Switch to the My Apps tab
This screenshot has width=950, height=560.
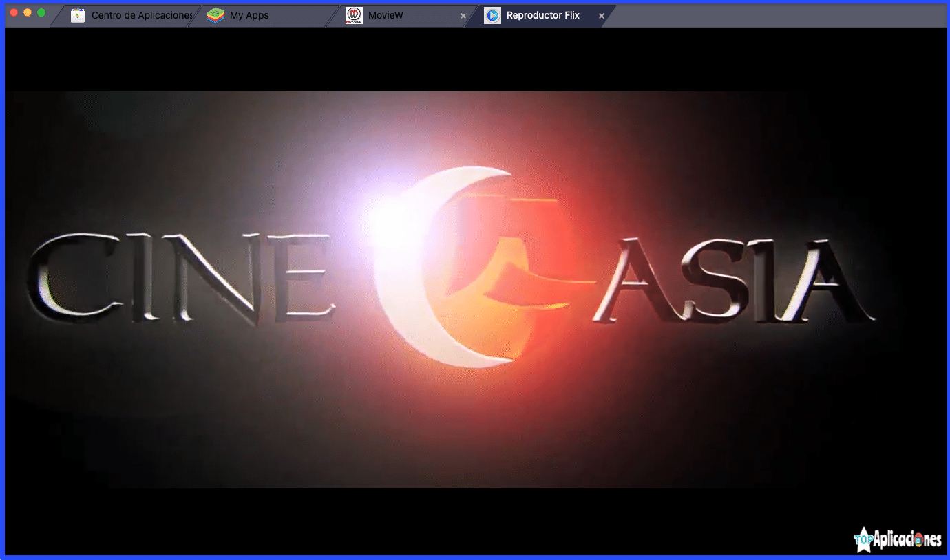point(249,14)
